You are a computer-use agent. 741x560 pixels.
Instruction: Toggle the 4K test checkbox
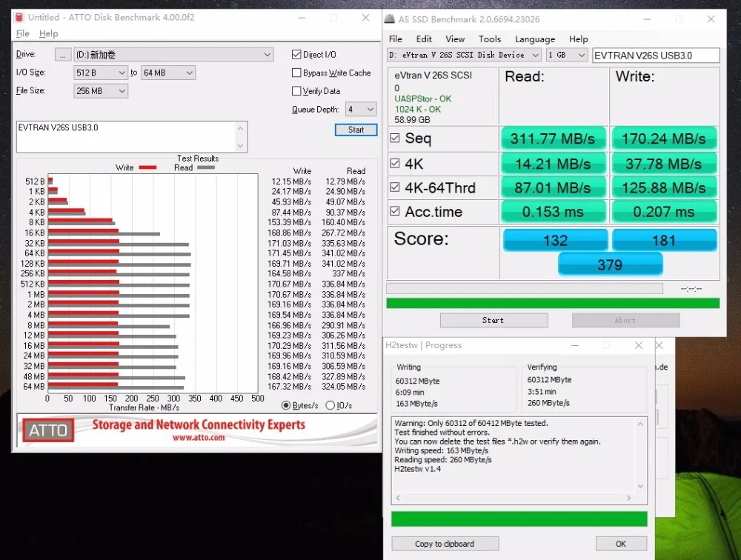pos(395,163)
